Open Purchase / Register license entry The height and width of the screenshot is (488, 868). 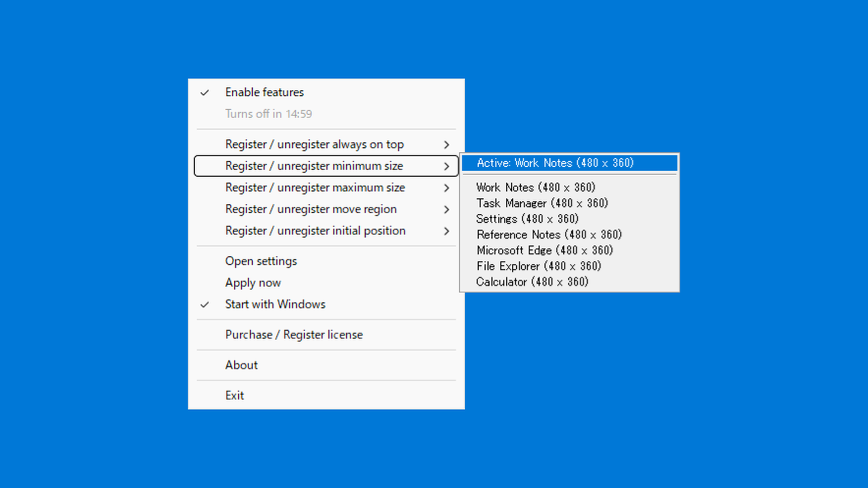pos(326,335)
